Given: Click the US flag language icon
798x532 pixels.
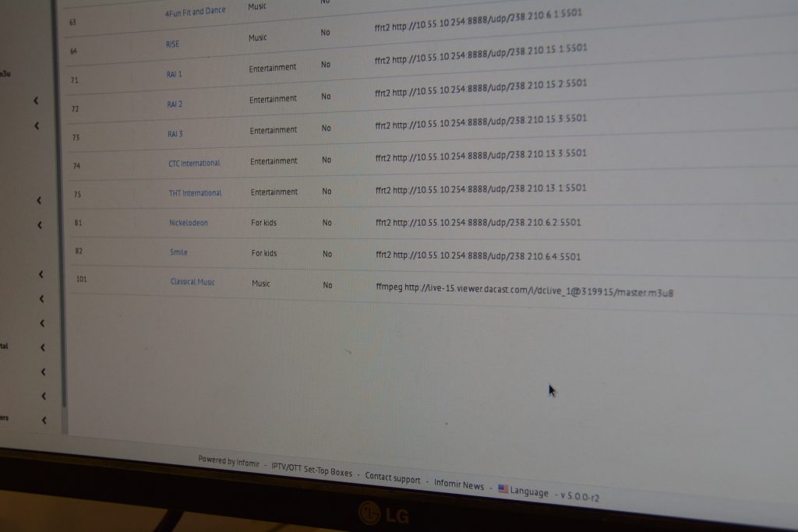Looking at the screenshot, I should [x=503, y=489].
